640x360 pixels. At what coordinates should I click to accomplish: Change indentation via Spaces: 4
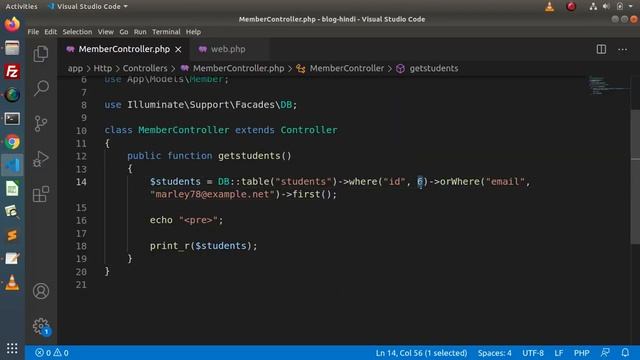click(x=494, y=353)
